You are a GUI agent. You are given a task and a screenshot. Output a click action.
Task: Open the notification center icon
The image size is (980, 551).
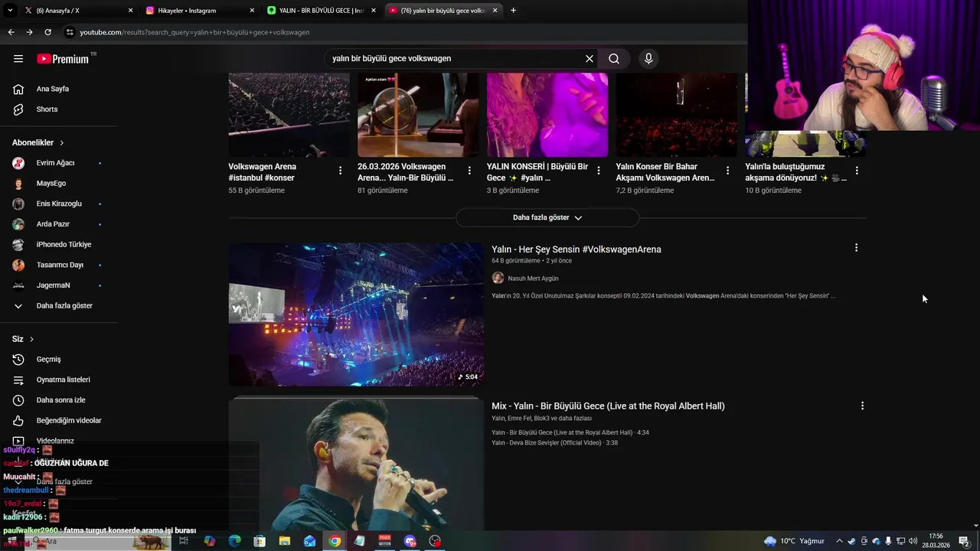pos(964,541)
